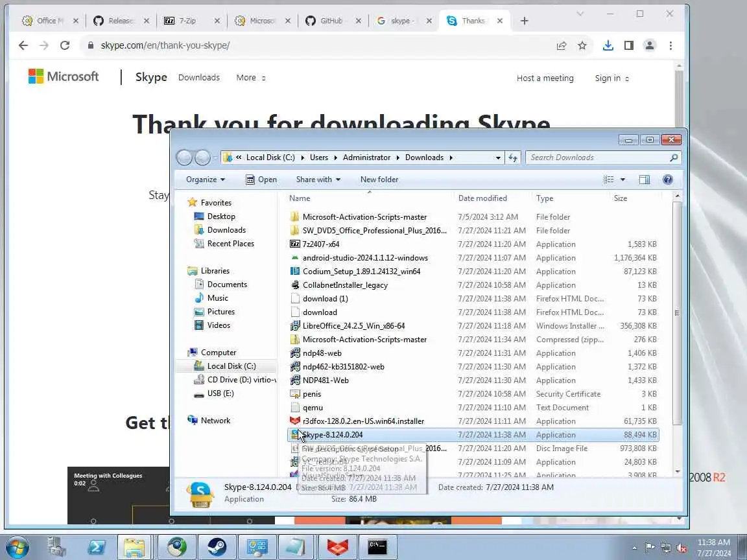Select USB (E:) drive

220,393
